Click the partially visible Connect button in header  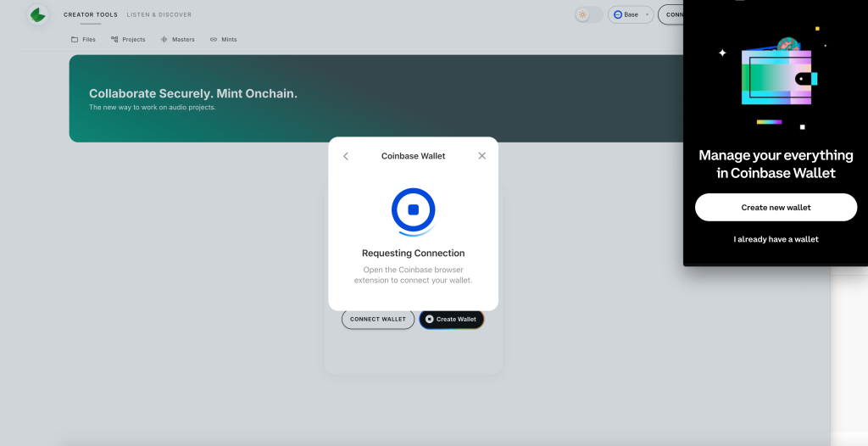coord(670,15)
